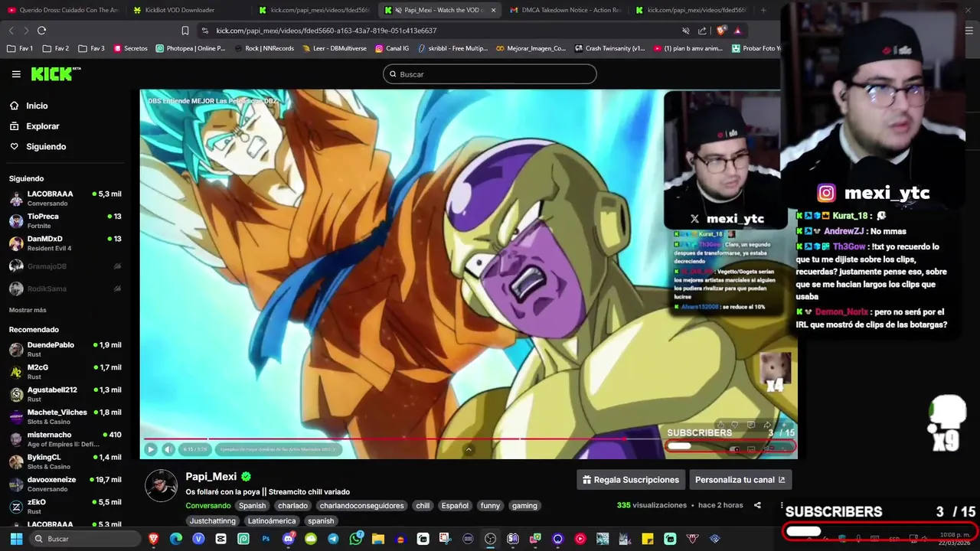This screenshot has height=551, width=980.
Task: Bookmark this page
Action: [185, 31]
